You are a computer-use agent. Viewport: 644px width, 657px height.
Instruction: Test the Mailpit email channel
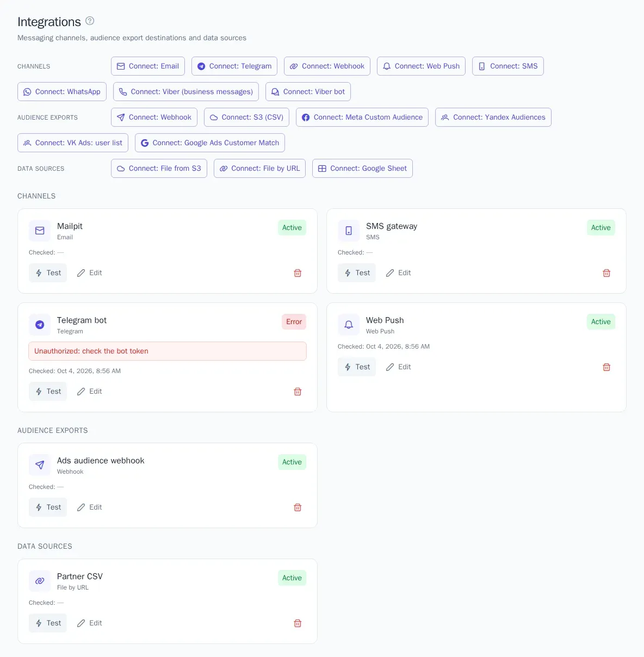coord(48,273)
